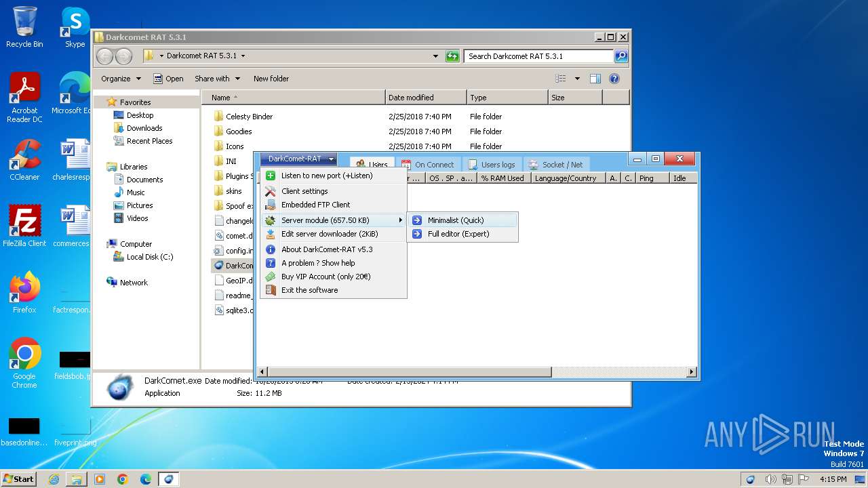Click the Edit server downloader icon
This screenshot has height=488, width=868.
270,234
